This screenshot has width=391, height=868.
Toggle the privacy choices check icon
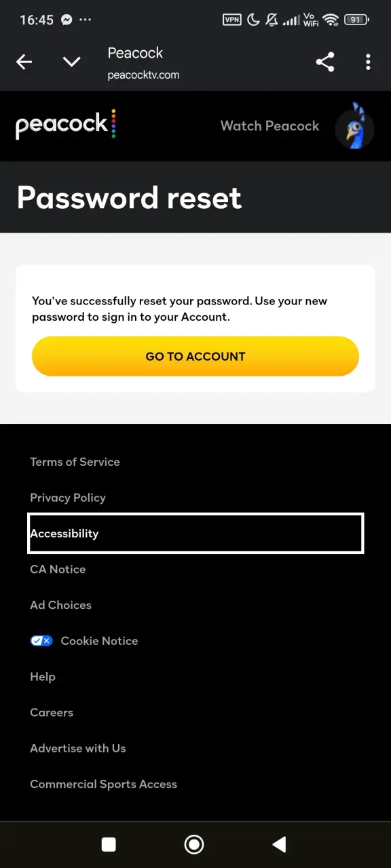click(x=41, y=641)
